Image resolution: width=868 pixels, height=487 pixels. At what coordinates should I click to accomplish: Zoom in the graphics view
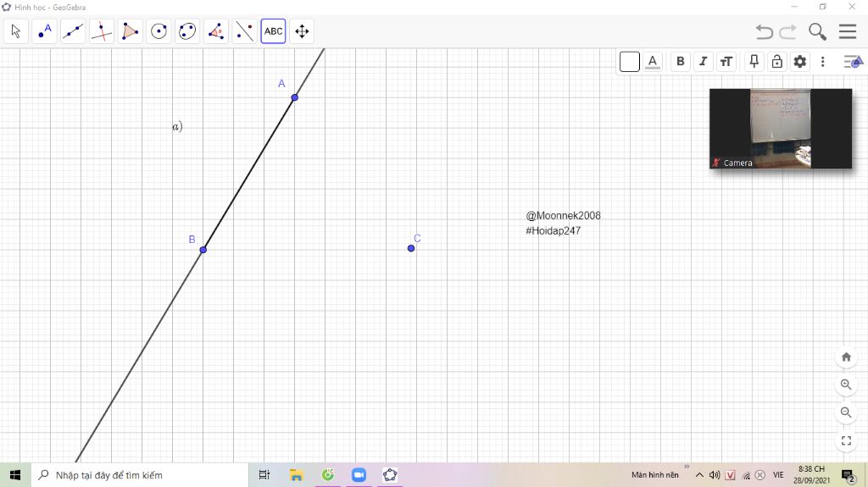point(846,385)
